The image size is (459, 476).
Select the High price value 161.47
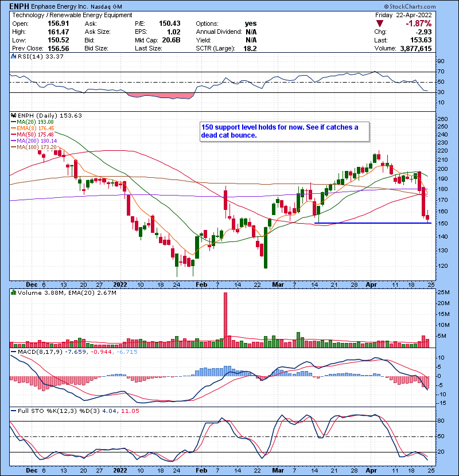[59, 32]
